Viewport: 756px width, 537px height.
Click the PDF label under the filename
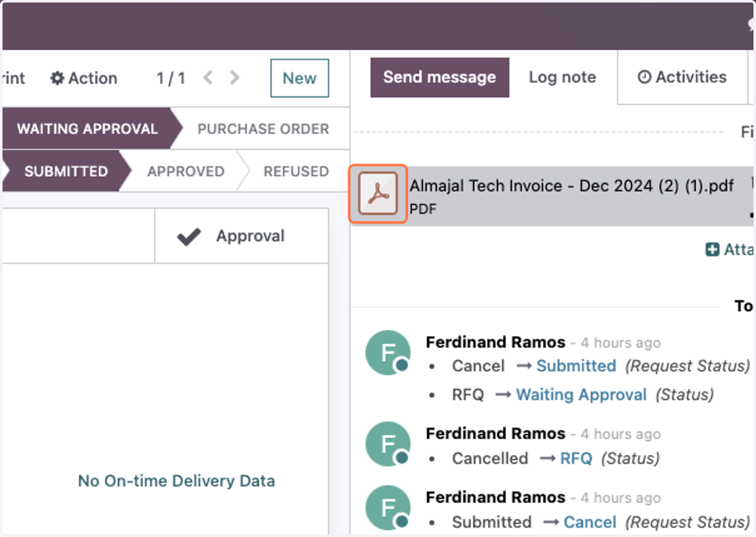pyautogui.click(x=423, y=208)
